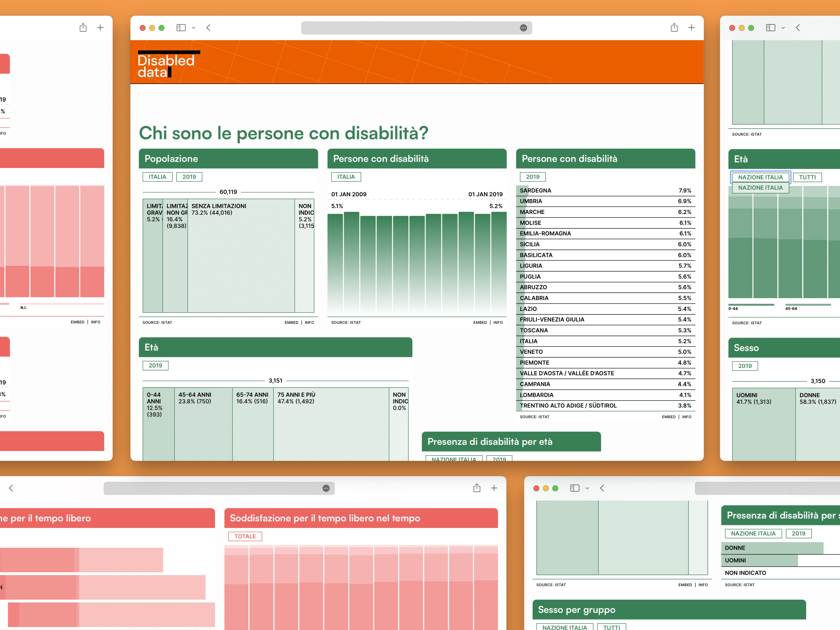
Task: Click the plus icon in the top-left window
Action: 100,27
